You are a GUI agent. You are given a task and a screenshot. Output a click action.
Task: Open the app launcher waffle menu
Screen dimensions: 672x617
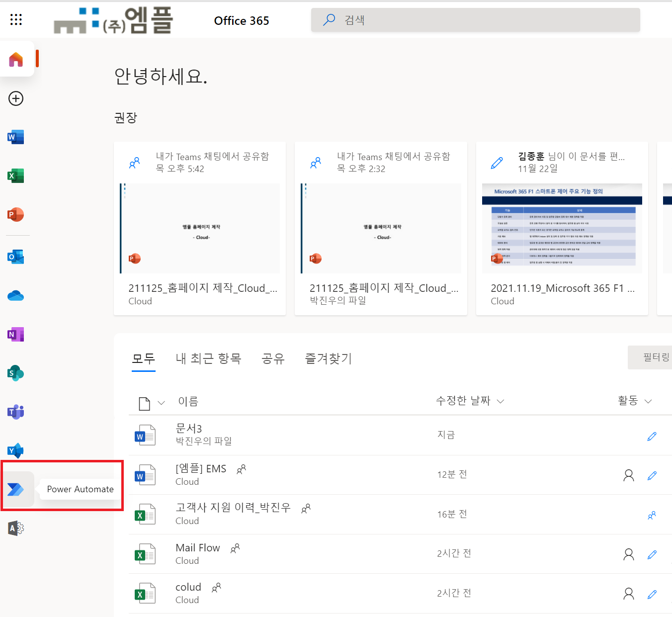[16, 19]
